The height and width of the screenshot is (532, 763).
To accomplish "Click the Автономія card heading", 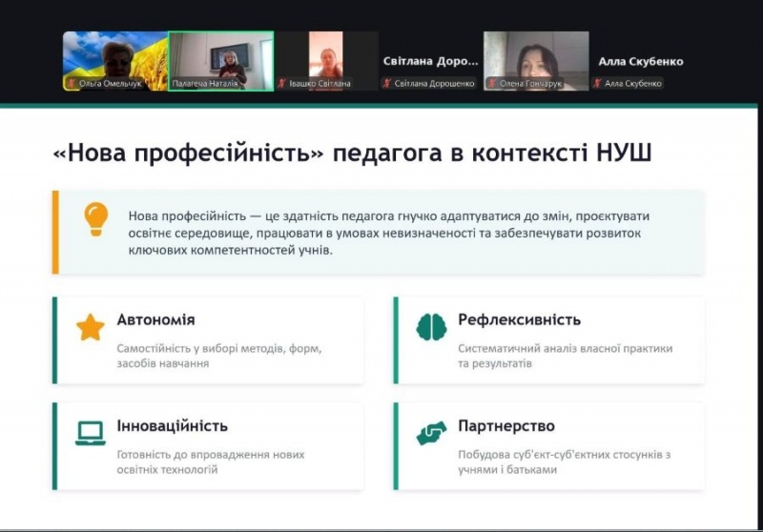I will pyautogui.click(x=155, y=320).
